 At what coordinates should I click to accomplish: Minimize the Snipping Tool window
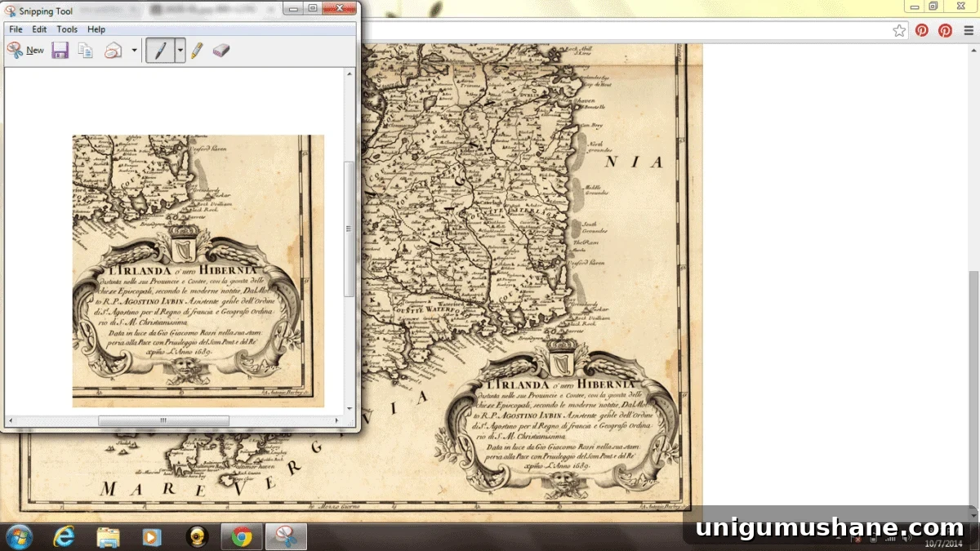coord(293,8)
